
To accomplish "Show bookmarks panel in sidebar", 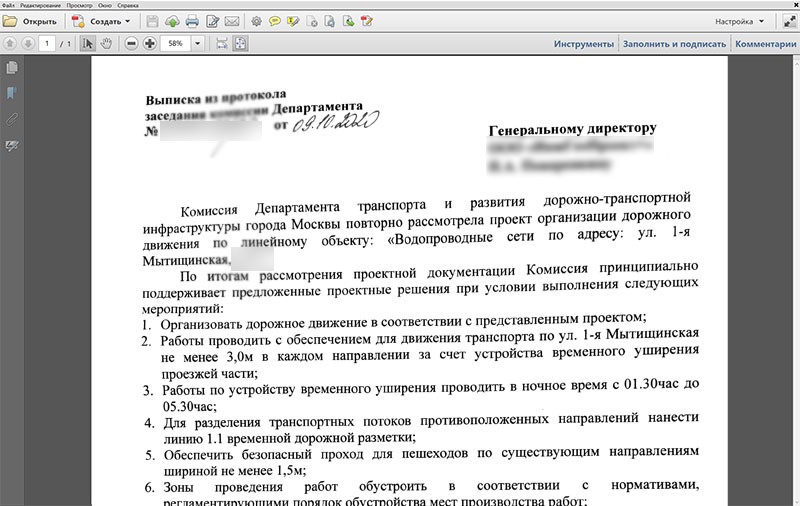I will point(12,93).
